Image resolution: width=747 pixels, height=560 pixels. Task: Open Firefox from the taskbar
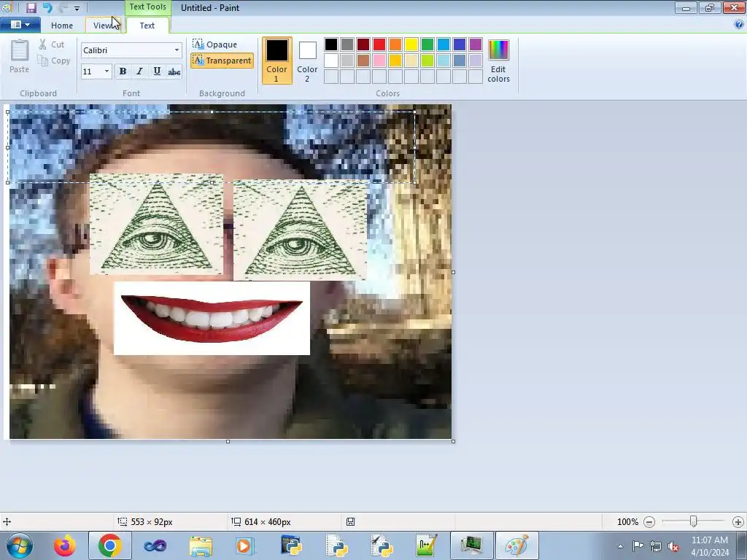[x=65, y=545]
